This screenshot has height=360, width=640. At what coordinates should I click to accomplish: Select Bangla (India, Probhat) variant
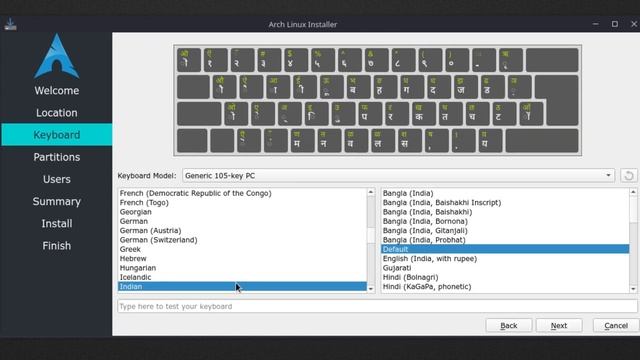click(x=505, y=240)
